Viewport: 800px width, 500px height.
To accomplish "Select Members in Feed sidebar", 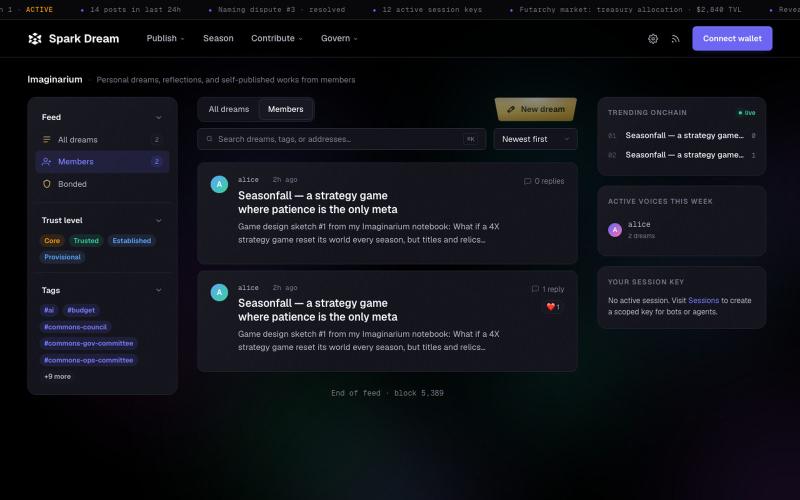I will click(102, 162).
